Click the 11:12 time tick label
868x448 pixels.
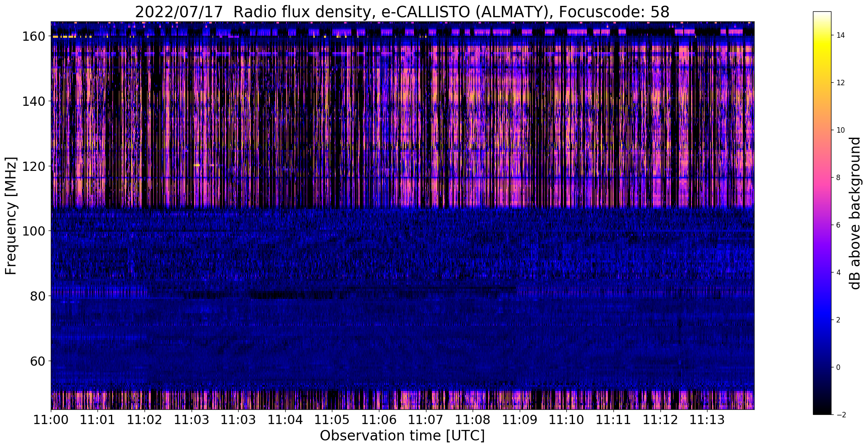(660, 420)
